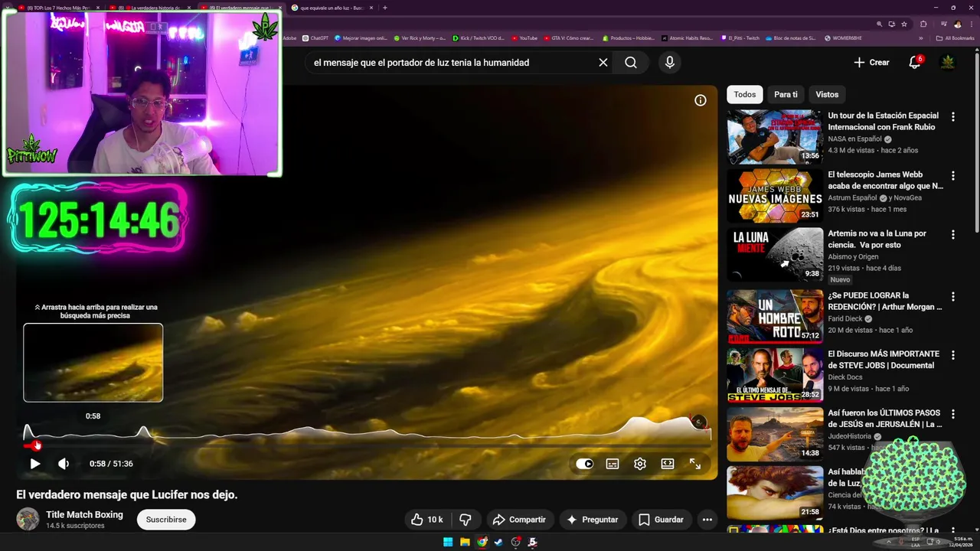Save the video with Guardar
Screen dimensions: 980x551
click(x=661, y=520)
